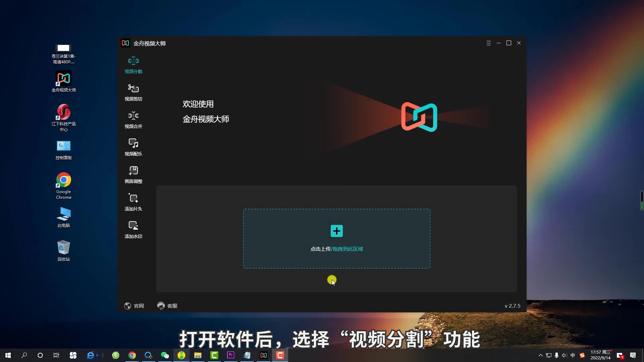Select the Google Chrome desktop shortcut

pos(63,186)
